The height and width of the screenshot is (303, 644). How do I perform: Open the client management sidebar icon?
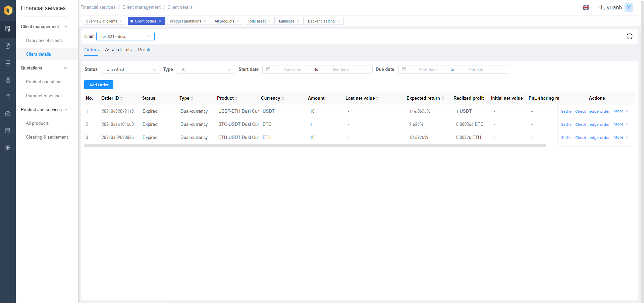click(8, 29)
